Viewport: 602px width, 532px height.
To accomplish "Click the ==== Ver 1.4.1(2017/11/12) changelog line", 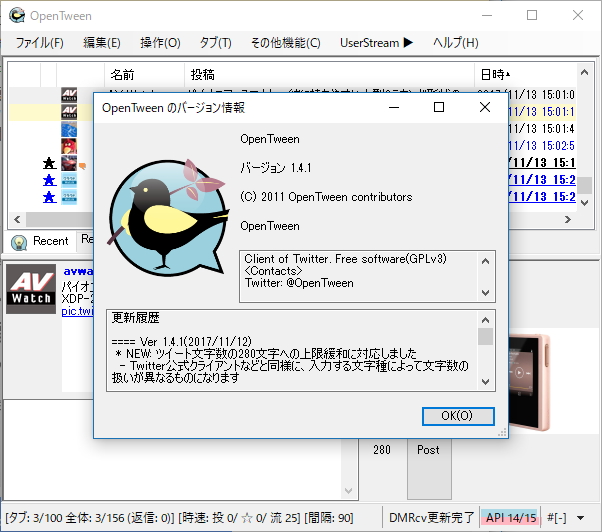I will click(181, 342).
